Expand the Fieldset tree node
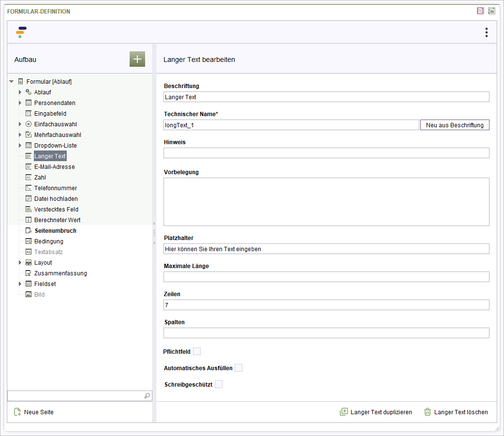 20,284
